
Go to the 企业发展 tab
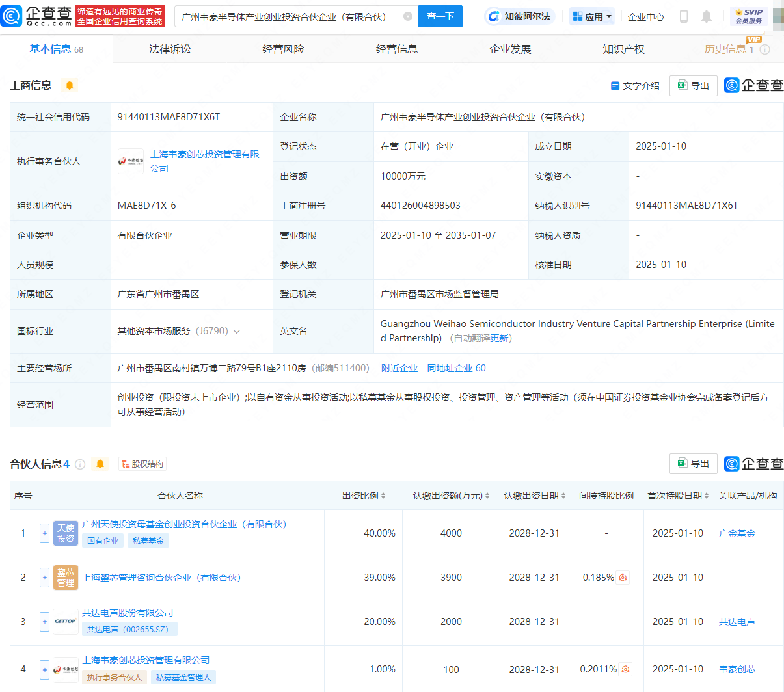(510, 49)
